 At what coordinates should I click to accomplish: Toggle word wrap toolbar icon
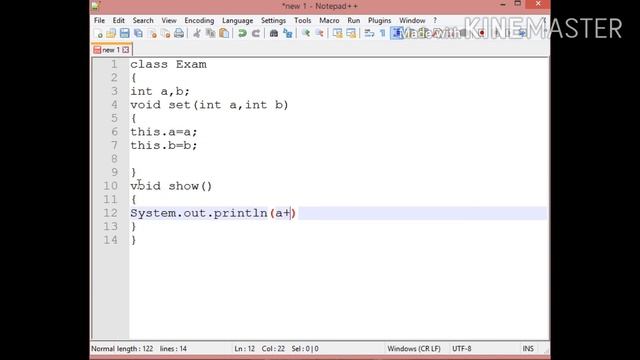[369, 33]
